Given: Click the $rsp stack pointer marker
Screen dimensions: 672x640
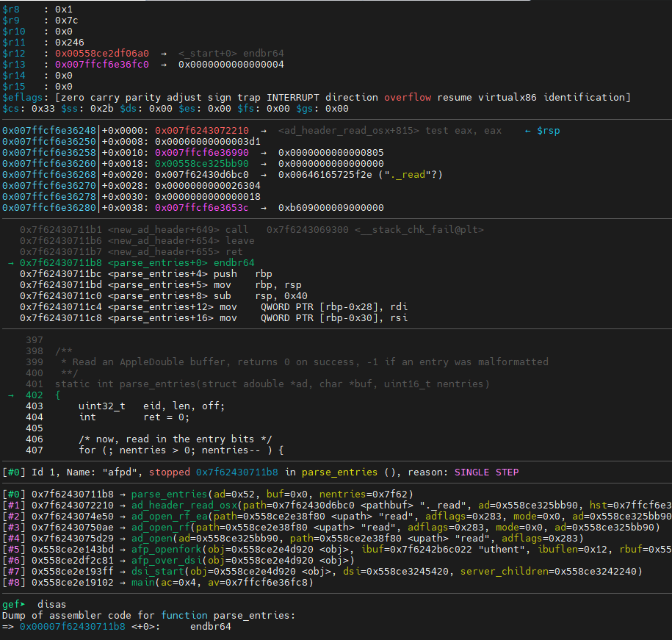Looking at the screenshot, I should coord(548,131).
